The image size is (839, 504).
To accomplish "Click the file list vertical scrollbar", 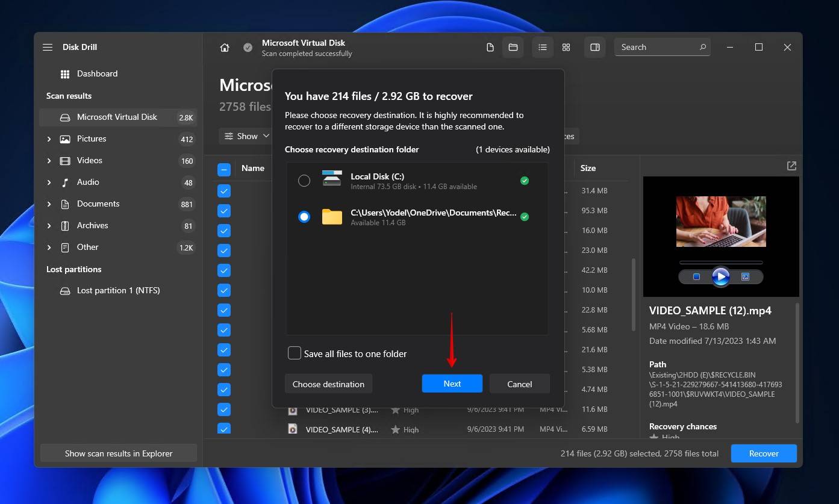I will (x=633, y=294).
